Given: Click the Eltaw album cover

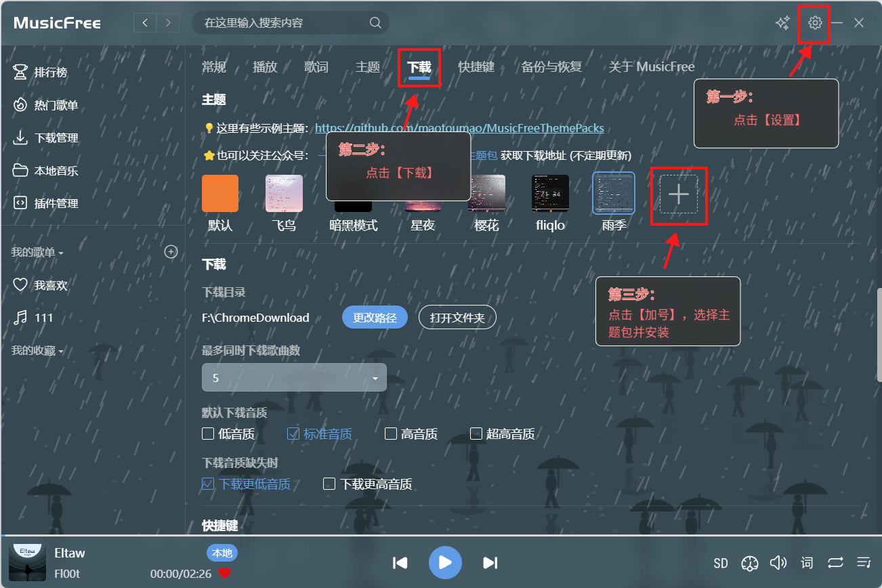Looking at the screenshot, I should click(27, 562).
